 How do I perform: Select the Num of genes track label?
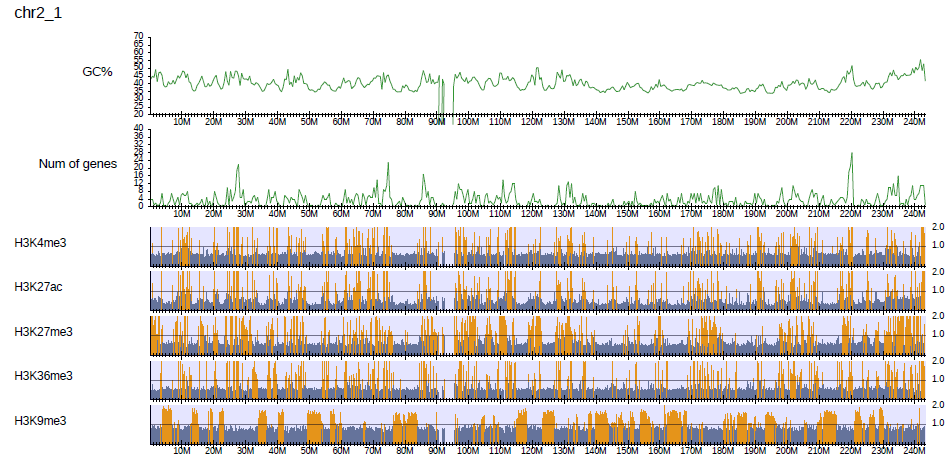click(78, 164)
